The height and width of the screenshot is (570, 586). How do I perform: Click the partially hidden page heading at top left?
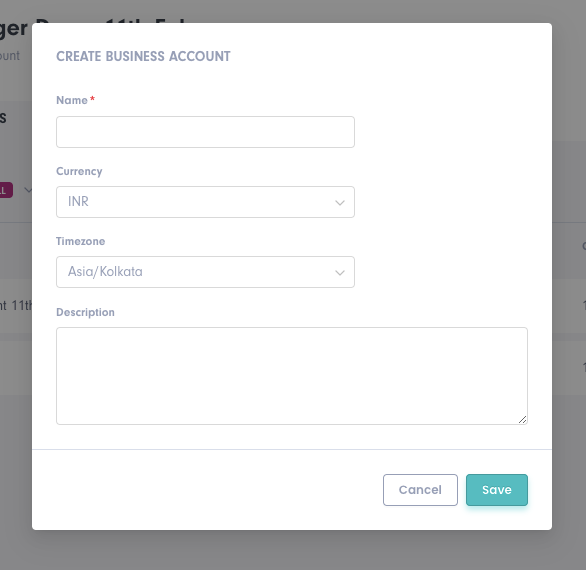(x=14, y=29)
